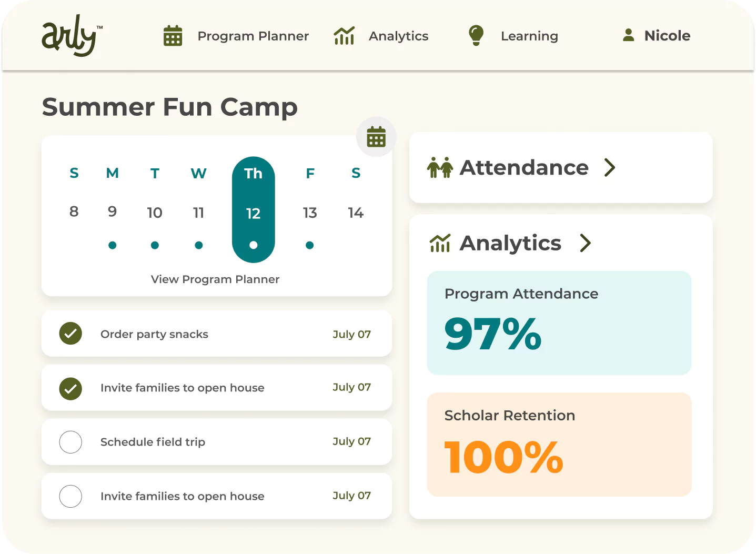Click the Attendance family icon
Screen dimensions: 756x554
click(440, 167)
